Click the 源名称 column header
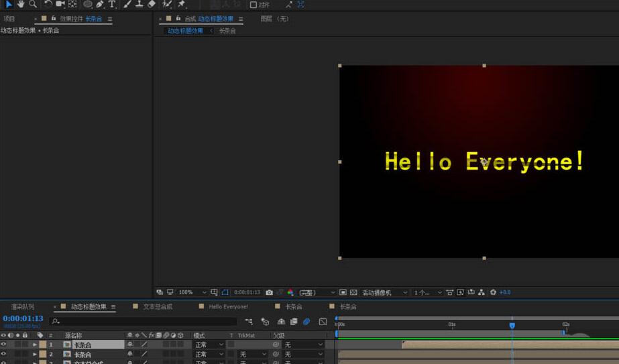619x364 pixels. coord(73,335)
